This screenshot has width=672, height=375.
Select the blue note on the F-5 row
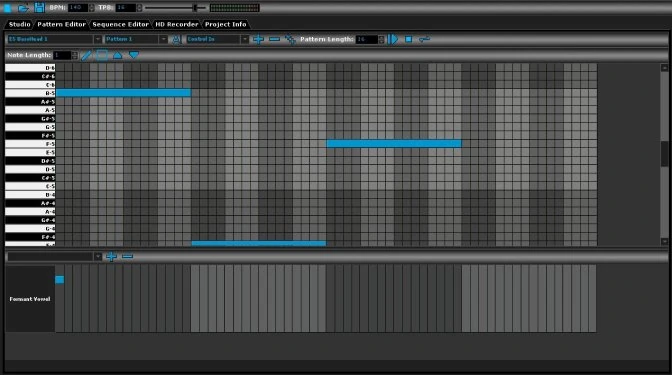394,144
